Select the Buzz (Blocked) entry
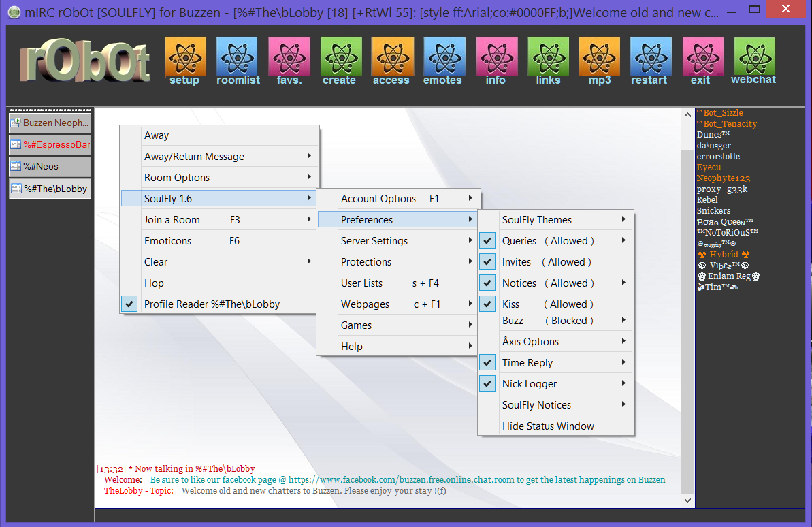 click(x=555, y=321)
